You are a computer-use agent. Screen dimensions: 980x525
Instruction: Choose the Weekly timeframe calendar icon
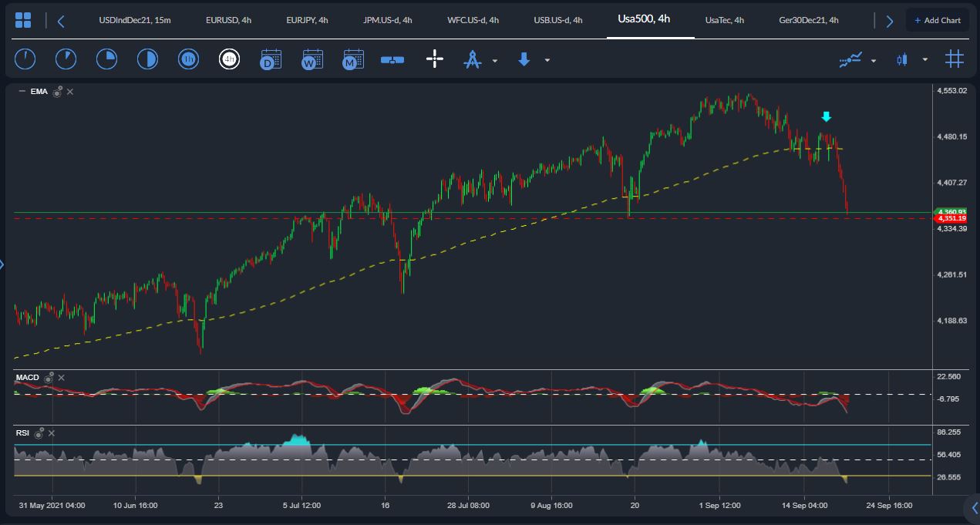click(312, 59)
